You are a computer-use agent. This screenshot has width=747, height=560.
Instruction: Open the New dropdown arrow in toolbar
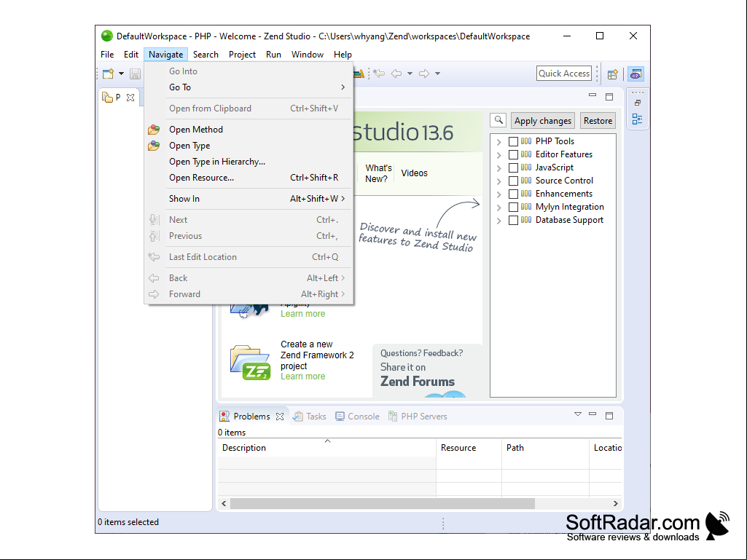[x=121, y=74]
